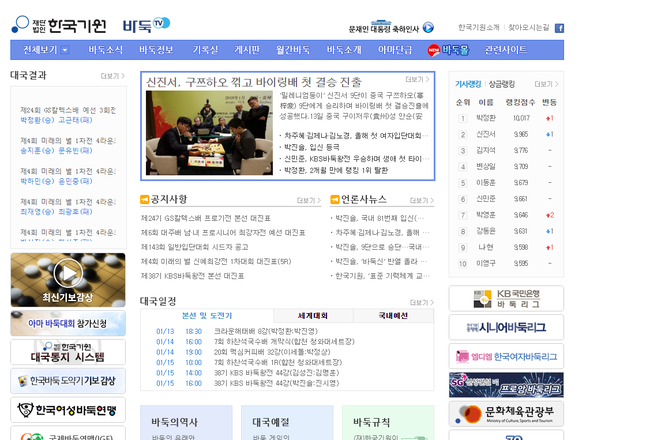
Task: Open the 바둑의역사 card
Action: click(x=186, y=423)
